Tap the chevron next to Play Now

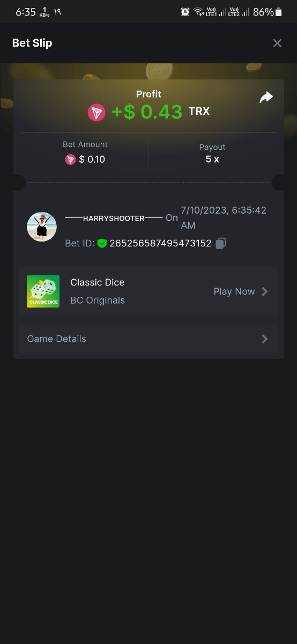pos(264,291)
